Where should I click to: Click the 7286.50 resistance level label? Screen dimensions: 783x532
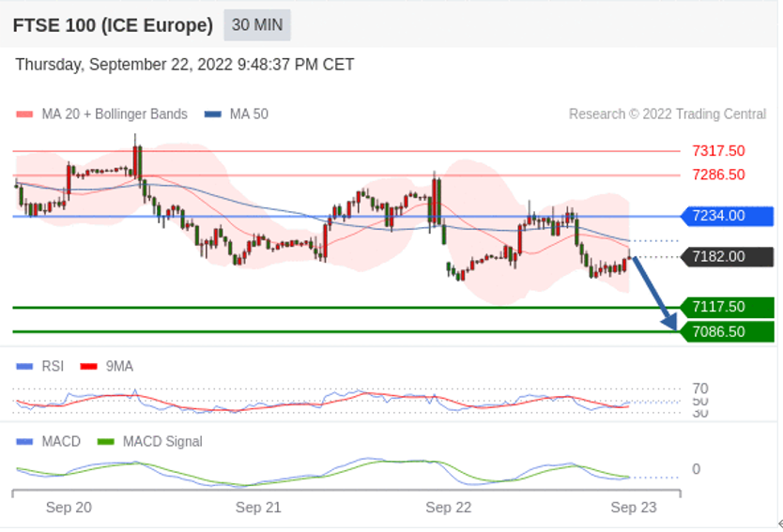tap(718, 175)
